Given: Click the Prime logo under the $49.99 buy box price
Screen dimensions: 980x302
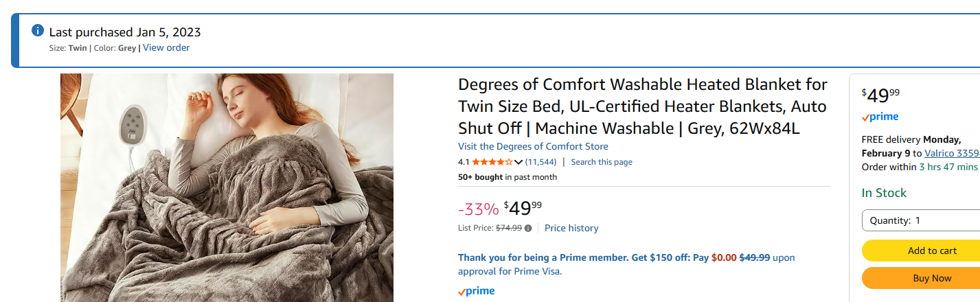Looking at the screenshot, I should (880, 117).
